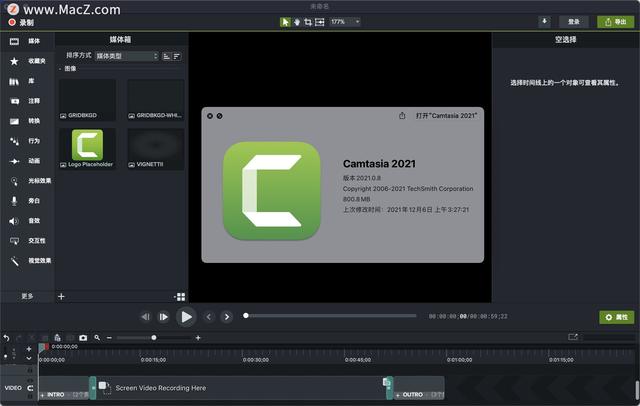Click the previous frame step-back button
This screenshot has height=406, width=640.
[x=145, y=317]
